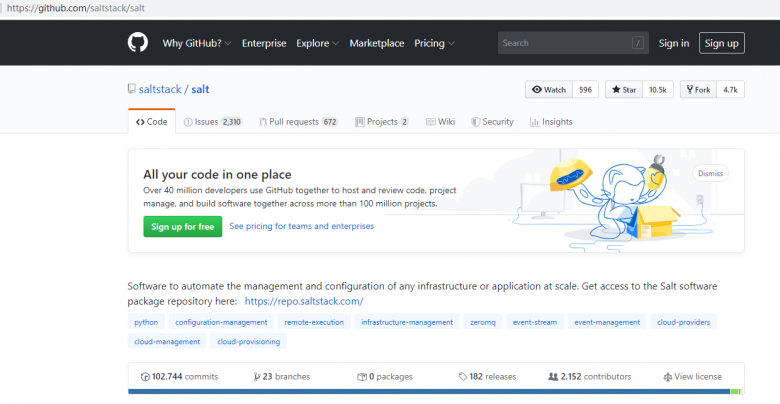
Task: Open the 4.7k forks count
Action: pyautogui.click(x=730, y=90)
